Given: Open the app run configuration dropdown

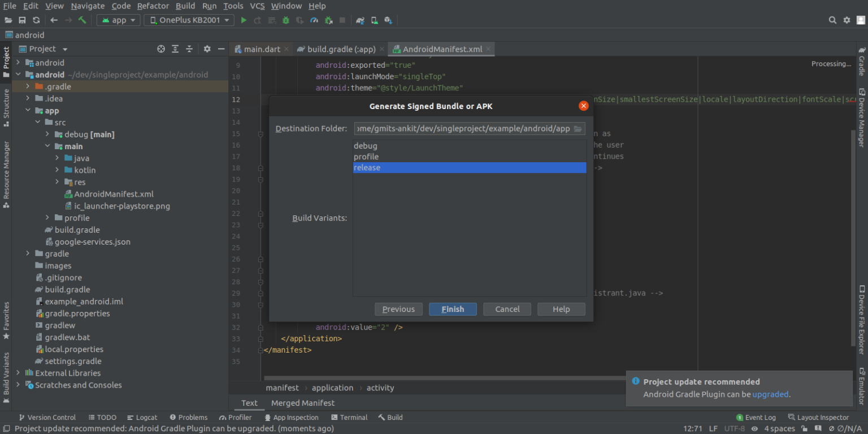Looking at the screenshot, I should click(119, 20).
